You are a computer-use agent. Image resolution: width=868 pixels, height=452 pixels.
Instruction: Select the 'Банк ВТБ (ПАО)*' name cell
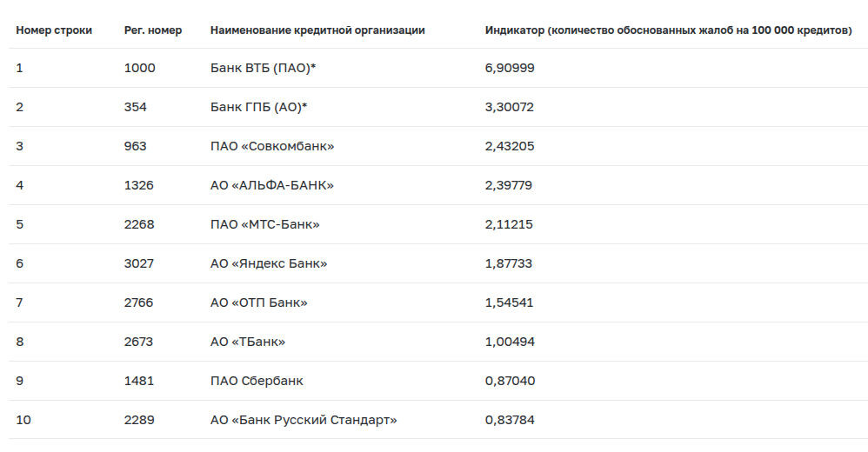[263, 68]
